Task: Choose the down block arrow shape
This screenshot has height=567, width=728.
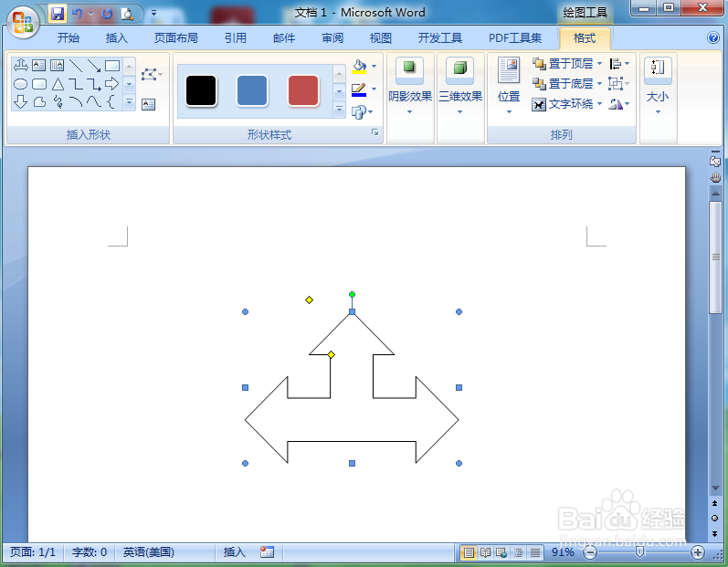Action: click(20, 101)
